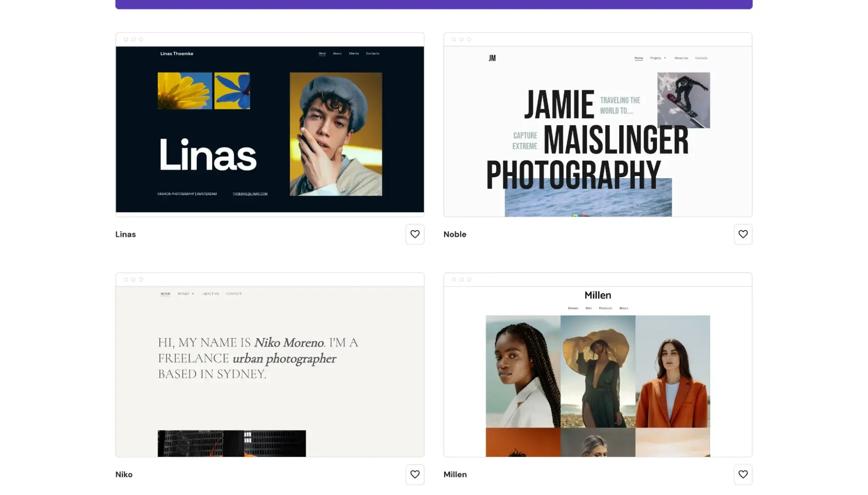Expand the Projects dropdown in the Noble nav
868x495 pixels.
click(657, 57)
